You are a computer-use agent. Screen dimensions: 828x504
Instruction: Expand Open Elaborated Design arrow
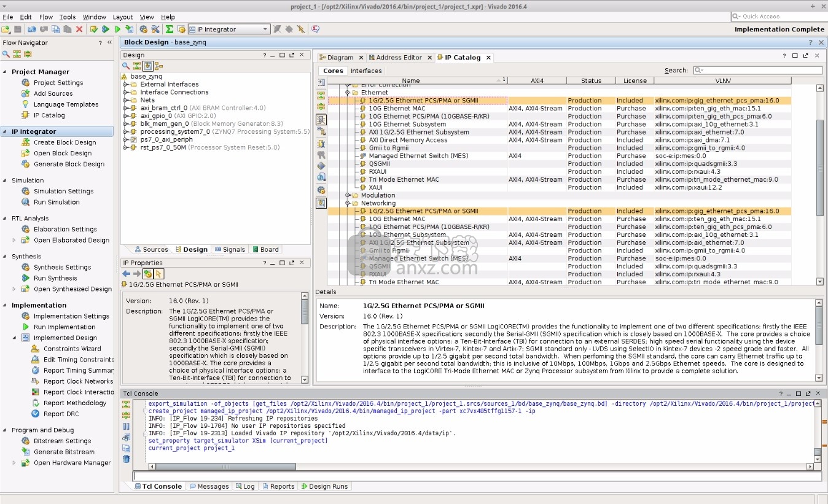[15, 240]
